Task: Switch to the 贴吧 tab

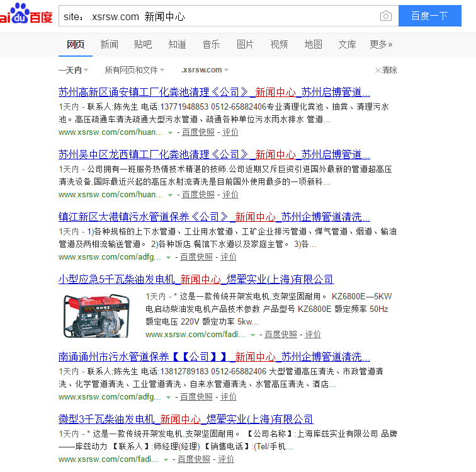Action: 143,44
